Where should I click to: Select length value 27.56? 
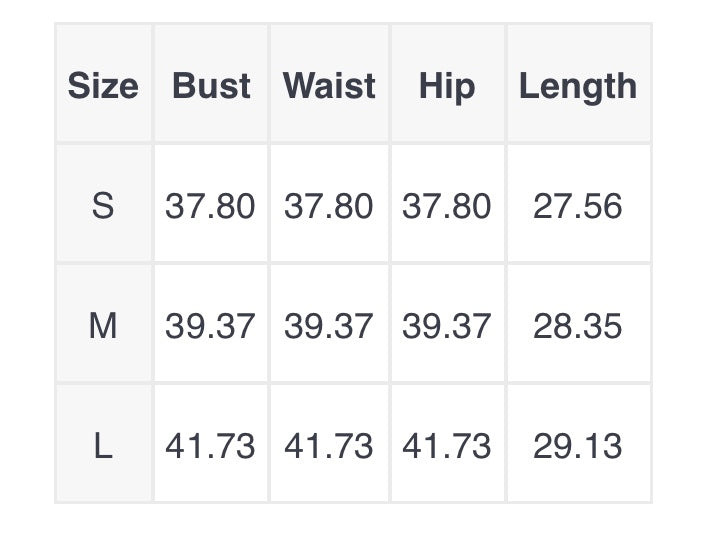(x=578, y=206)
